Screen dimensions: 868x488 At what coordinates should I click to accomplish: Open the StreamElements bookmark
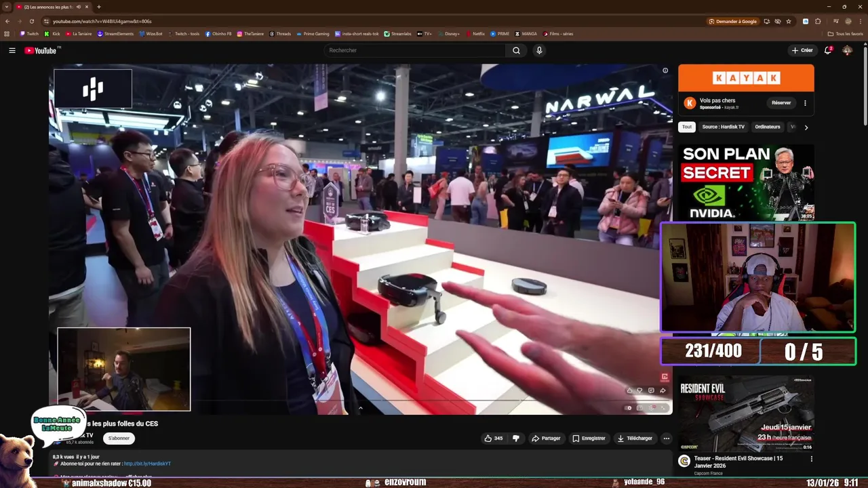coord(115,33)
